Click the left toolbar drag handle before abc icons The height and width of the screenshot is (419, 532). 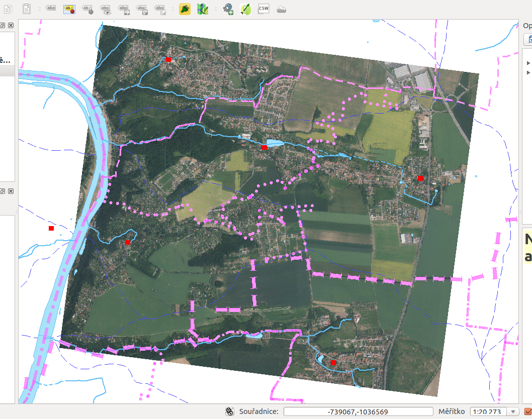pos(39,9)
